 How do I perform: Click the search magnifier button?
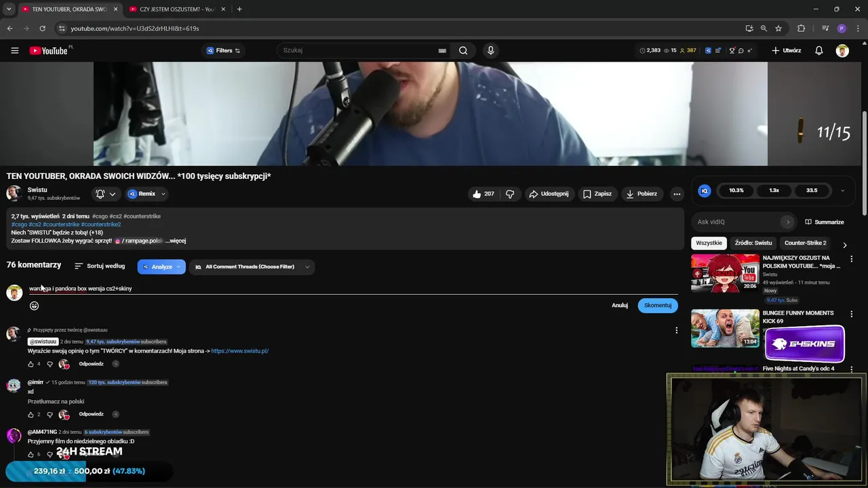pos(463,50)
